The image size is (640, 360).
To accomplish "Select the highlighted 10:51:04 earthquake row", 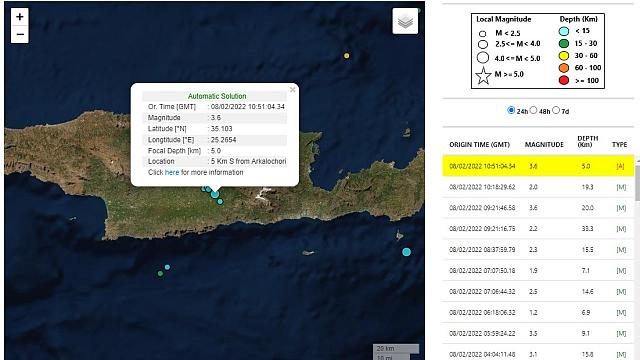I will tap(538, 166).
